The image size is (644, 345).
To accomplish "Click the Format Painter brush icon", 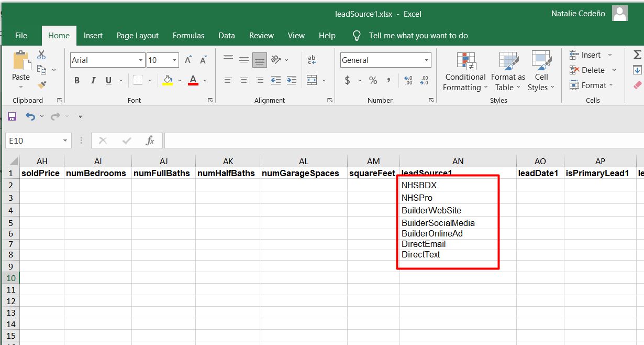I will click(42, 84).
